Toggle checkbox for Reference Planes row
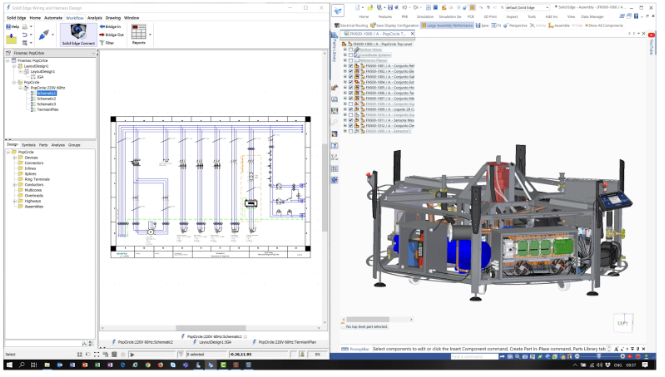Screen dimensions: 665x377 [x=351, y=61]
